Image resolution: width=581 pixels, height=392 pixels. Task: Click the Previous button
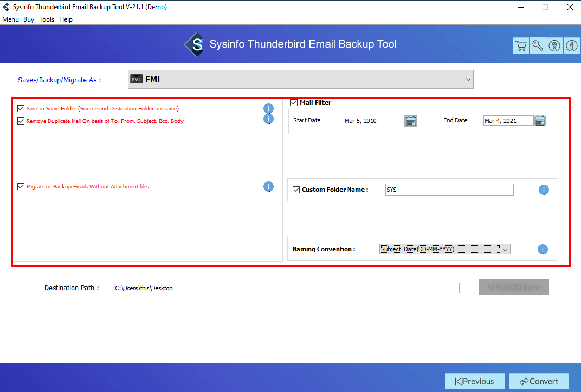pyautogui.click(x=474, y=381)
